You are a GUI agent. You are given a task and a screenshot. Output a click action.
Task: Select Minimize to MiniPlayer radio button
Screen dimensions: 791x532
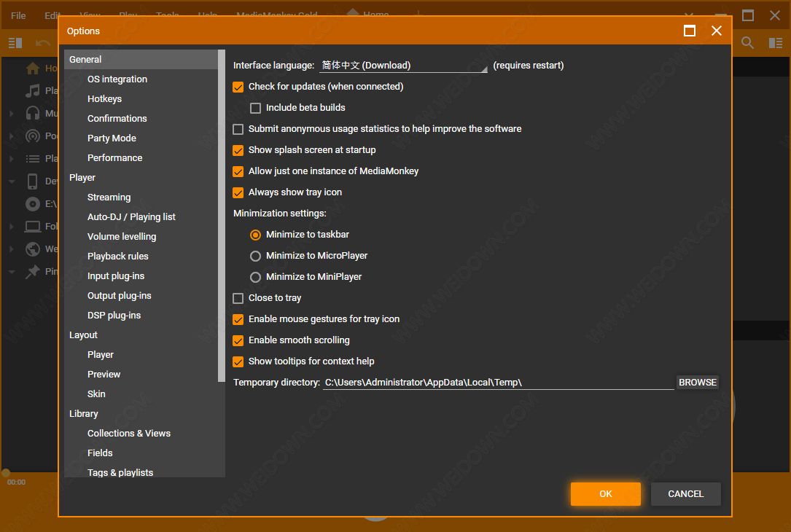click(255, 277)
